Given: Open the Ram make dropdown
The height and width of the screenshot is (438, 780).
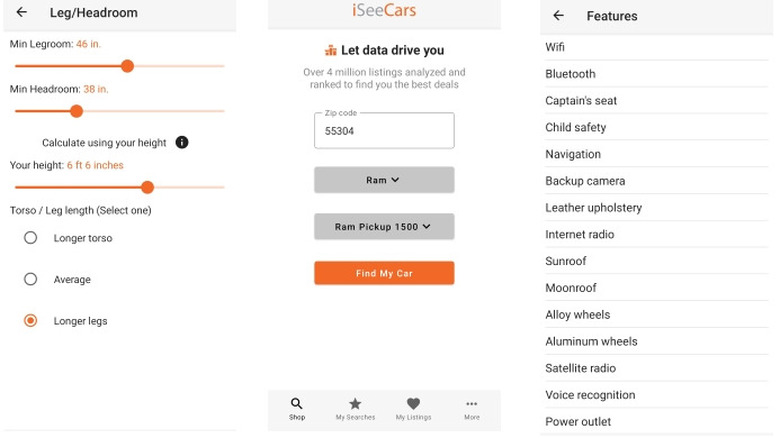Looking at the screenshot, I should (x=384, y=180).
